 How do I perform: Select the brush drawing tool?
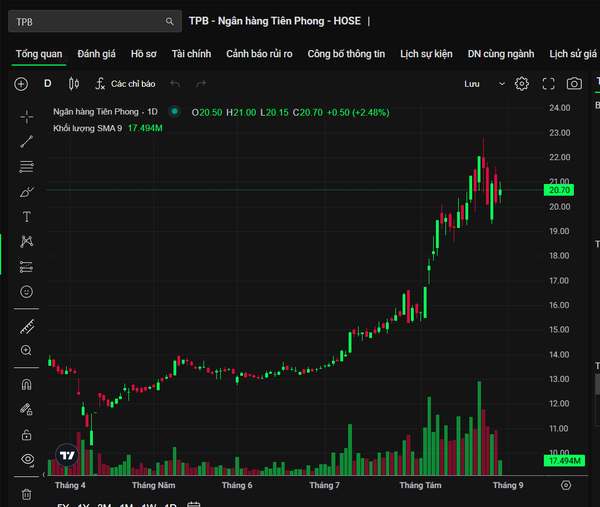[26, 192]
